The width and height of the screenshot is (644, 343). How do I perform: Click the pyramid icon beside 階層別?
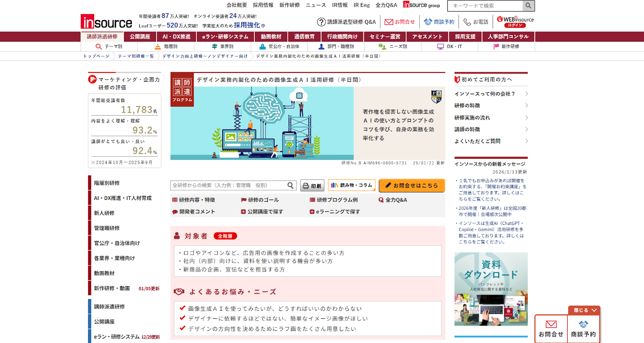tap(158, 47)
